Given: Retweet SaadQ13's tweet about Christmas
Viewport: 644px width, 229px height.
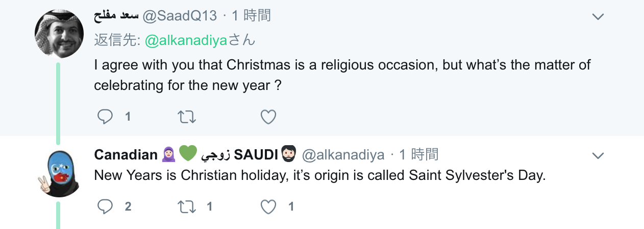Looking at the screenshot, I should 187,117.
